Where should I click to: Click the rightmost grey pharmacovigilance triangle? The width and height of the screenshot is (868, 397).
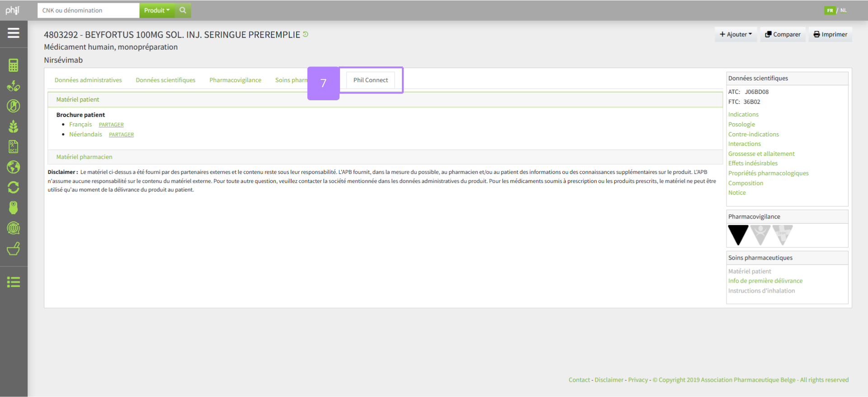pyautogui.click(x=783, y=235)
